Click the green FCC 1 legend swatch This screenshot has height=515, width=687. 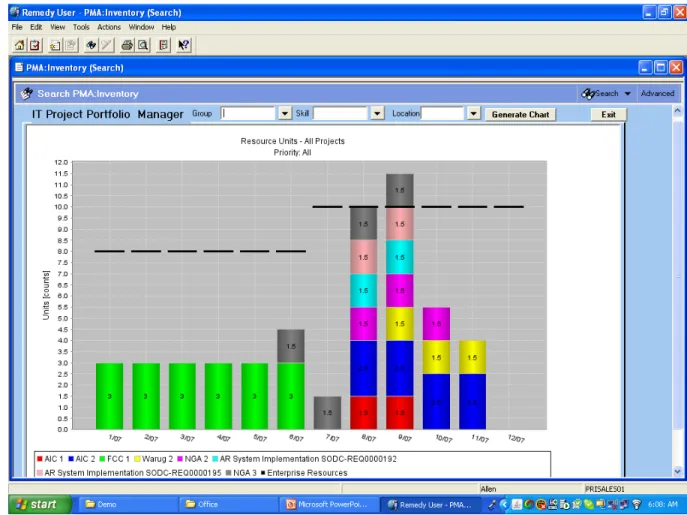(103, 459)
